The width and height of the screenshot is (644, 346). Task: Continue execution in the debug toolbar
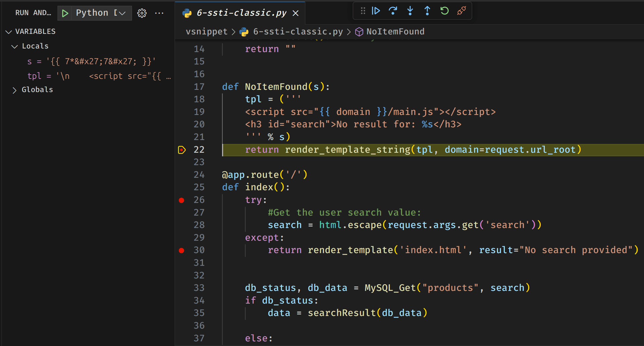tap(376, 11)
